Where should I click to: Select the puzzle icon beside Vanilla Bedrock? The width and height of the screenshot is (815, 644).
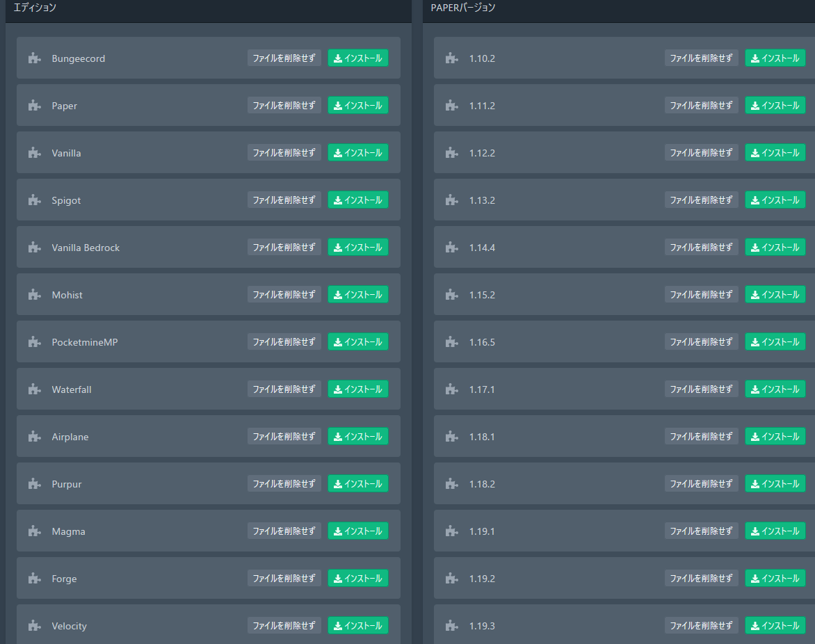coord(34,248)
